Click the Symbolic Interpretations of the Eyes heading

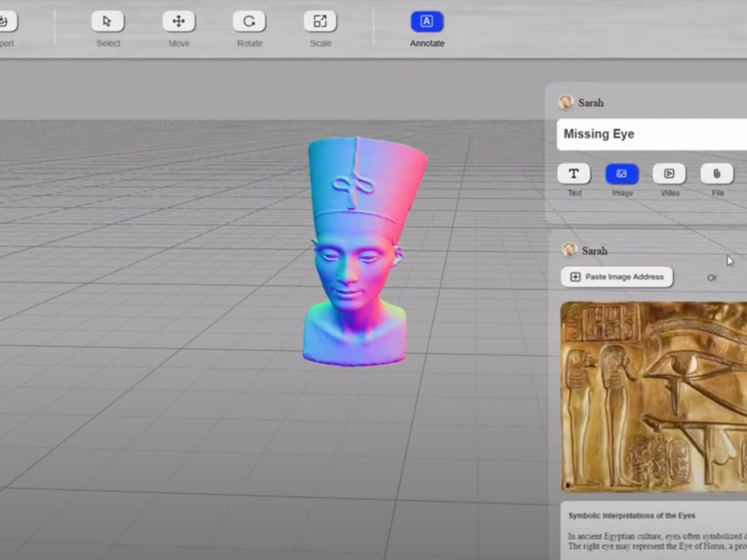click(x=632, y=516)
